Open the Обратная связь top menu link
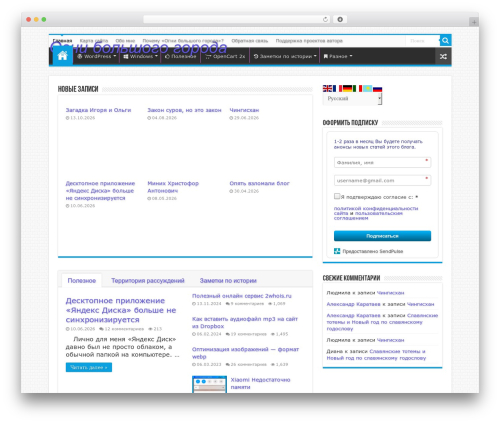The width and height of the screenshot is (500, 423). [x=250, y=41]
